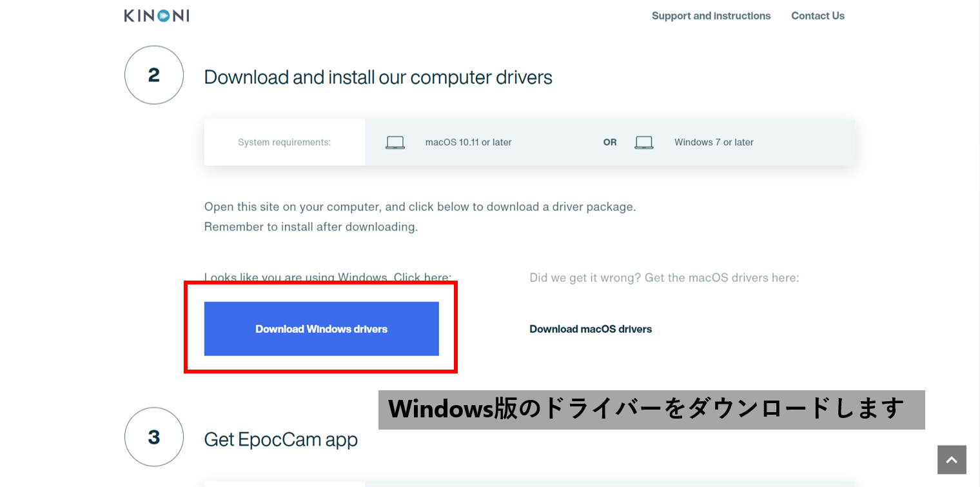Select the 'Windows 7 or later' text
The image size is (980, 487).
coord(714,143)
